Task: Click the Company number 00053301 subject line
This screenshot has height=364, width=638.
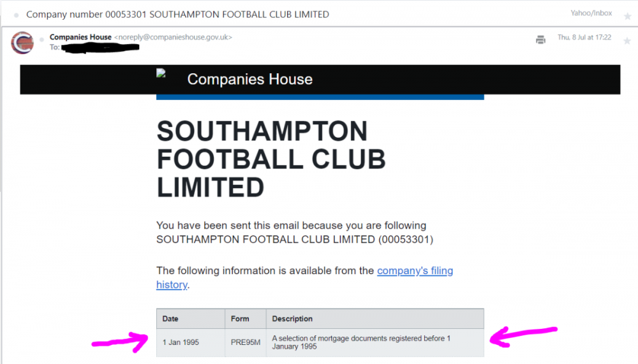Action: tap(177, 14)
